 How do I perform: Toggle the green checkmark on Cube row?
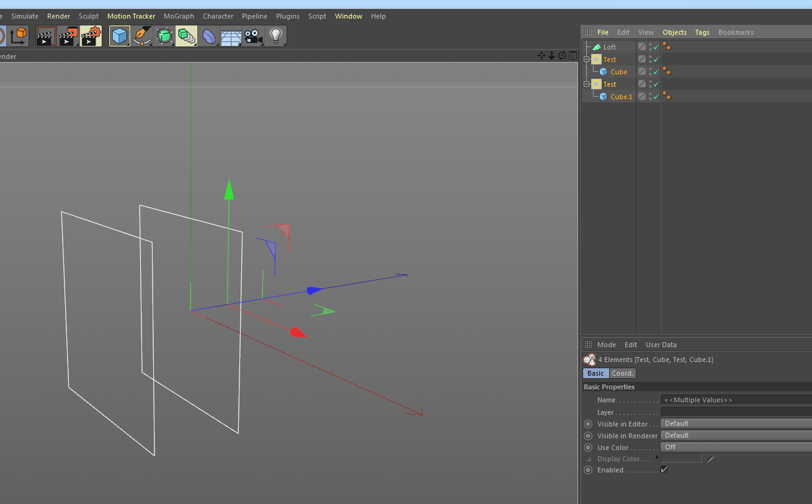pos(656,72)
